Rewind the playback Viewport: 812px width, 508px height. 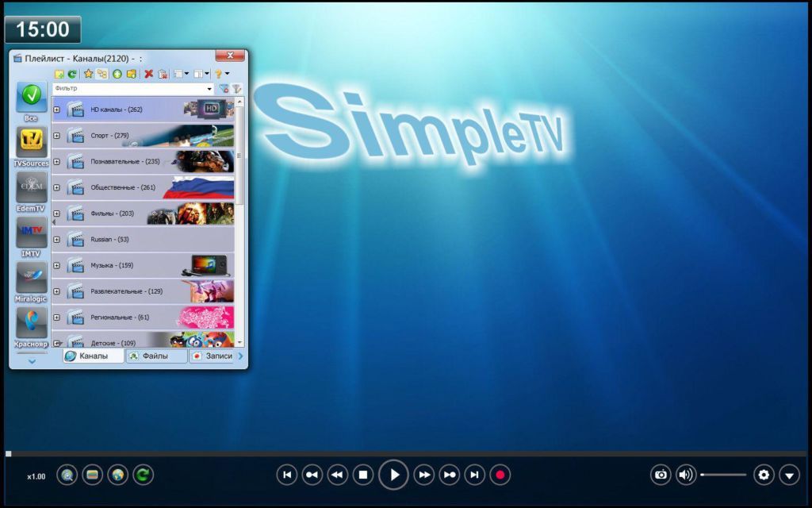click(x=338, y=475)
